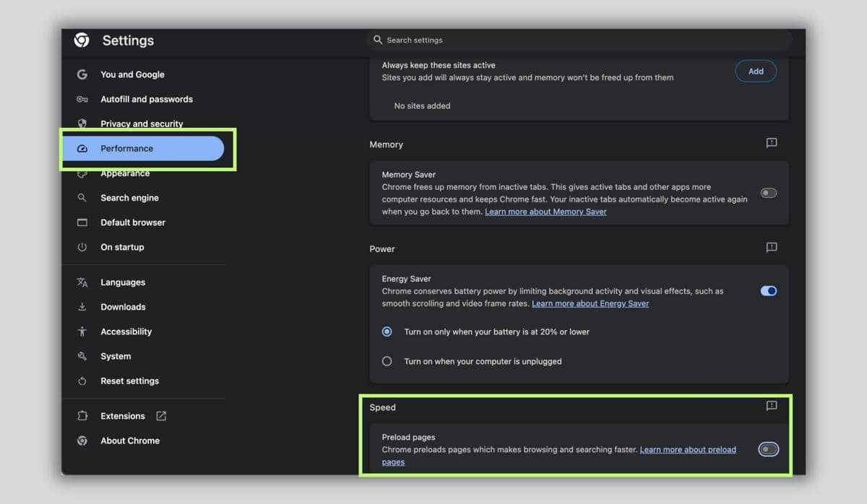Image resolution: width=867 pixels, height=504 pixels.
Task: Click the Power section heading
Action: tap(382, 248)
